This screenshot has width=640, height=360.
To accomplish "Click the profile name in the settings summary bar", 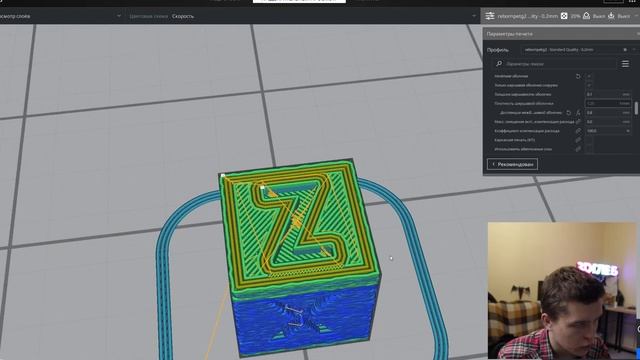I will (x=527, y=16).
